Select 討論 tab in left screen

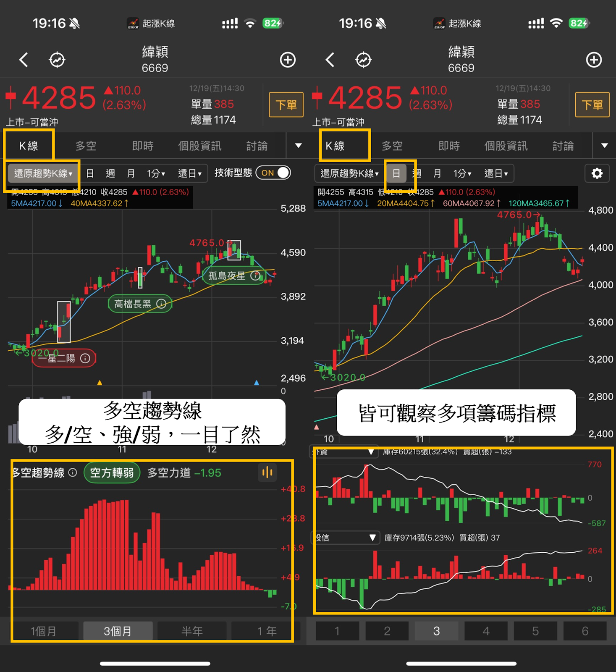[257, 146]
